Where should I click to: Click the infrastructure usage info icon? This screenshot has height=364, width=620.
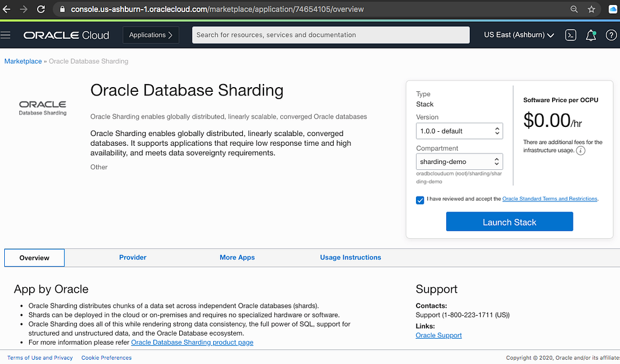click(581, 151)
